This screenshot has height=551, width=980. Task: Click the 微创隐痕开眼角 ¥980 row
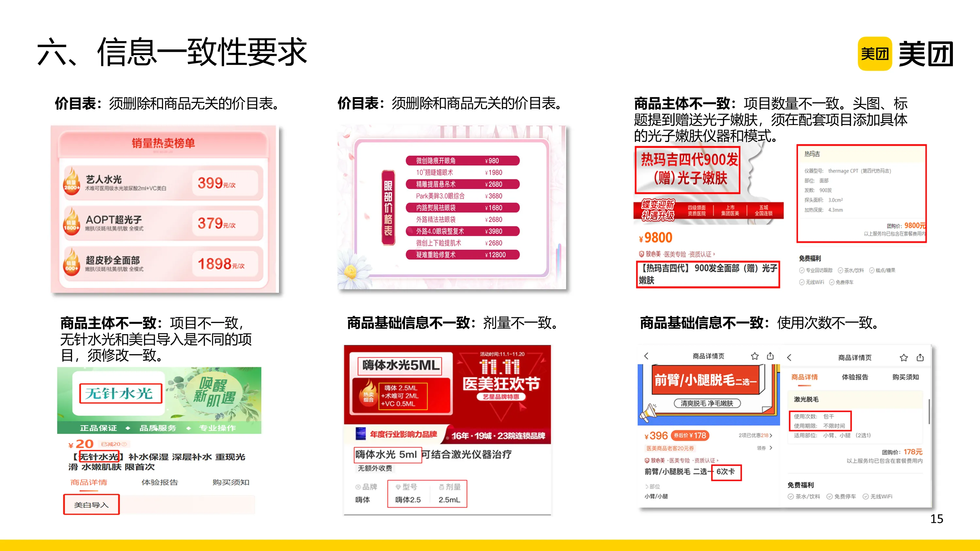point(463,161)
